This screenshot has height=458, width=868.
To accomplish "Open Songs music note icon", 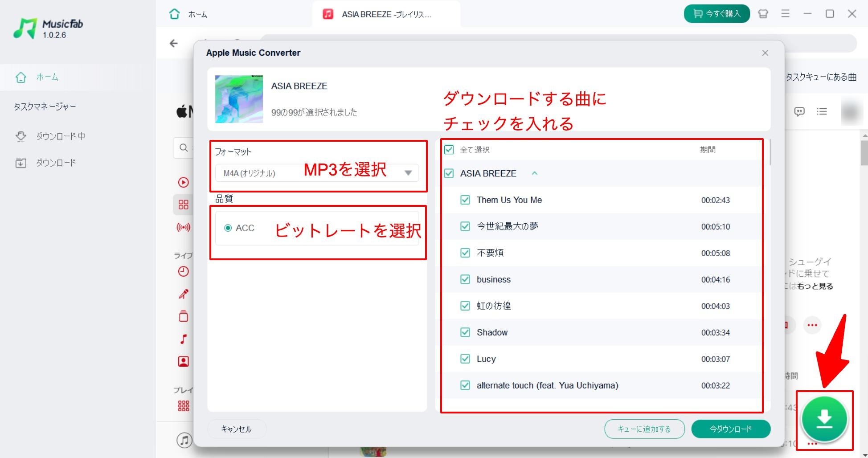I will (x=184, y=339).
